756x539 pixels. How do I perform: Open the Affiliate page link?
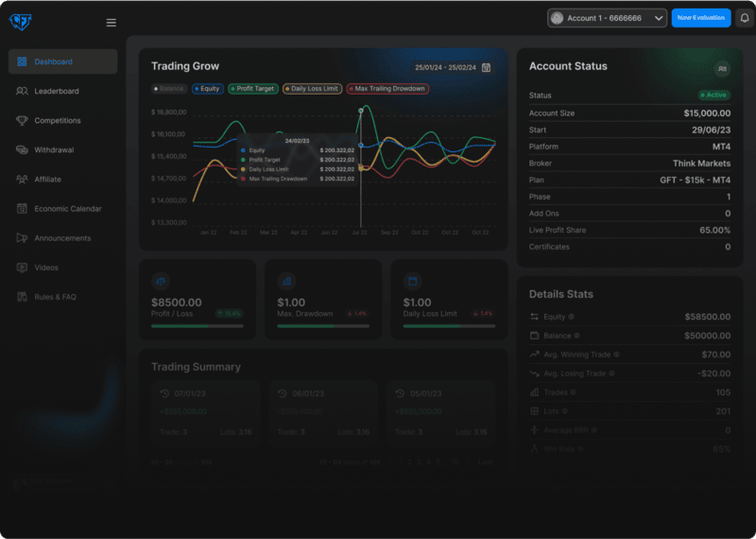[48, 179]
